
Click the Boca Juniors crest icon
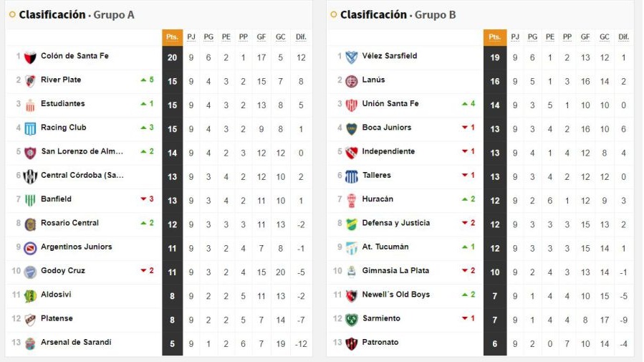pos(351,128)
